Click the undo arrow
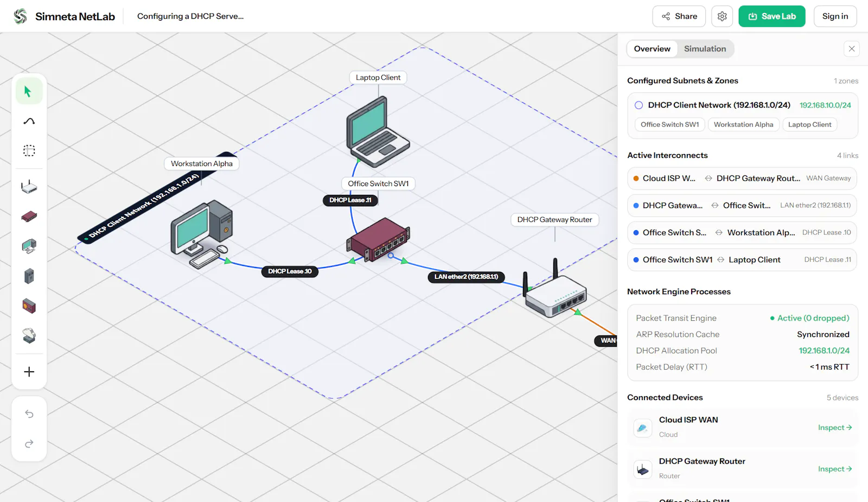The image size is (868, 502). pyautogui.click(x=29, y=414)
